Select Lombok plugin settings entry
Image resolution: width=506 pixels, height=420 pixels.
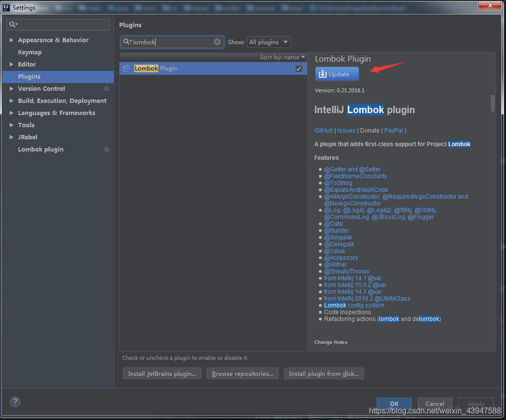41,149
